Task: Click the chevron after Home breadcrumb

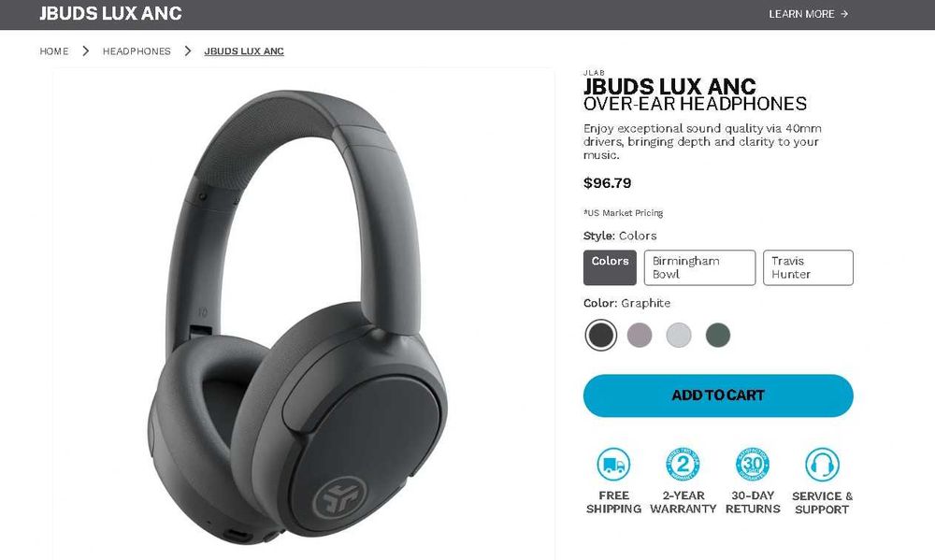Action: pos(86,51)
